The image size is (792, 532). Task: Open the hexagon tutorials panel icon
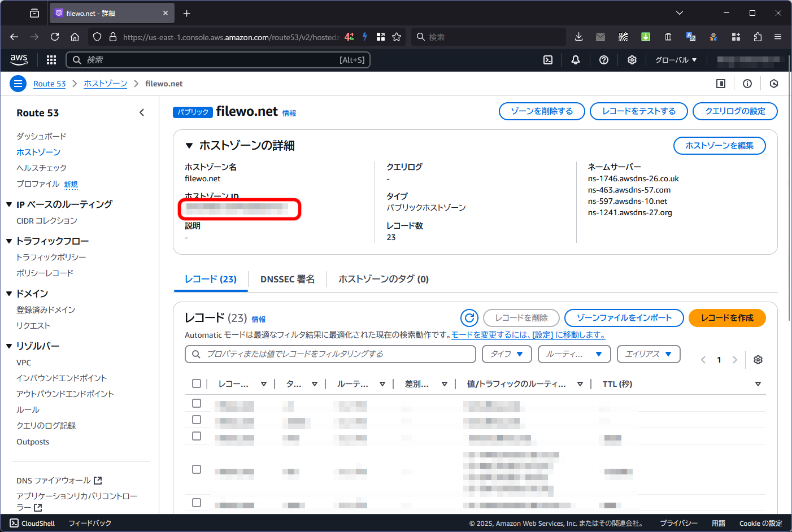coord(774,84)
